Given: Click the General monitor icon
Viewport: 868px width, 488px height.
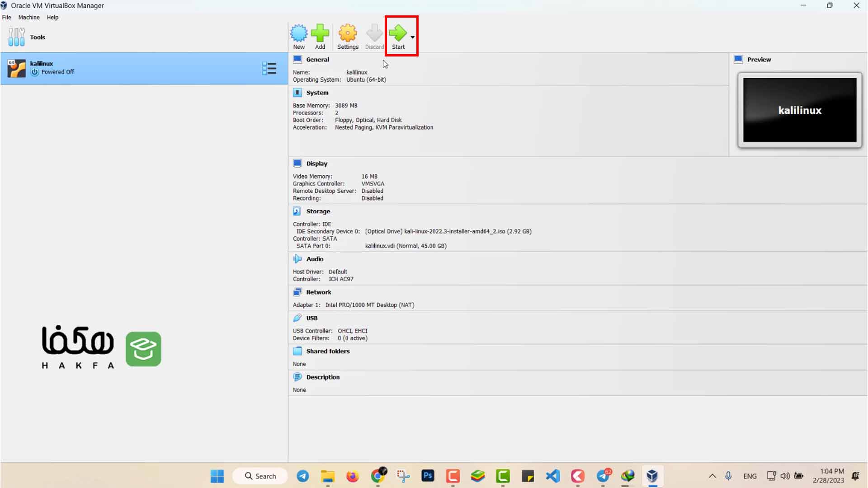Looking at the screenshot, I should tap(297, 59).
